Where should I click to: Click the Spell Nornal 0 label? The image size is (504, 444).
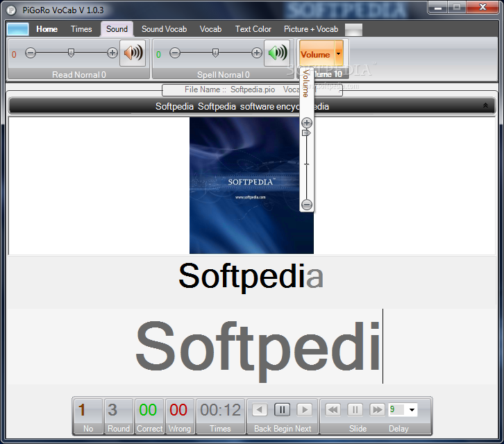coord(224,74)
